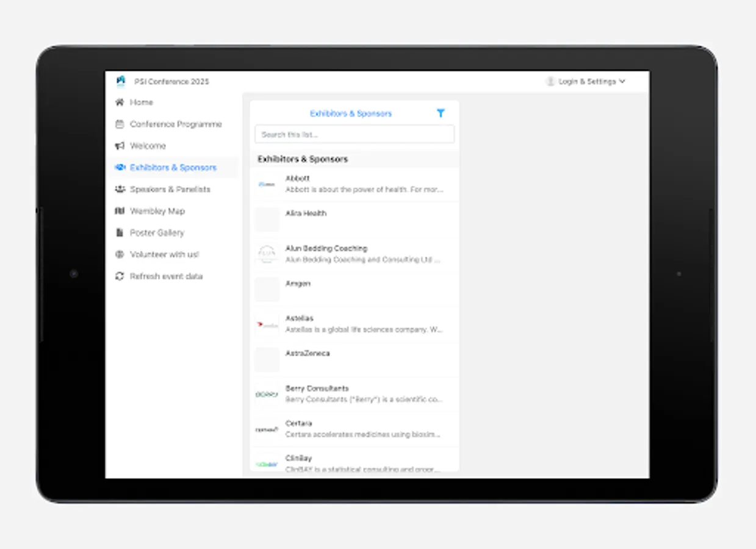Select Volunteer with us!
756x549 pixels.
[165, 254]
